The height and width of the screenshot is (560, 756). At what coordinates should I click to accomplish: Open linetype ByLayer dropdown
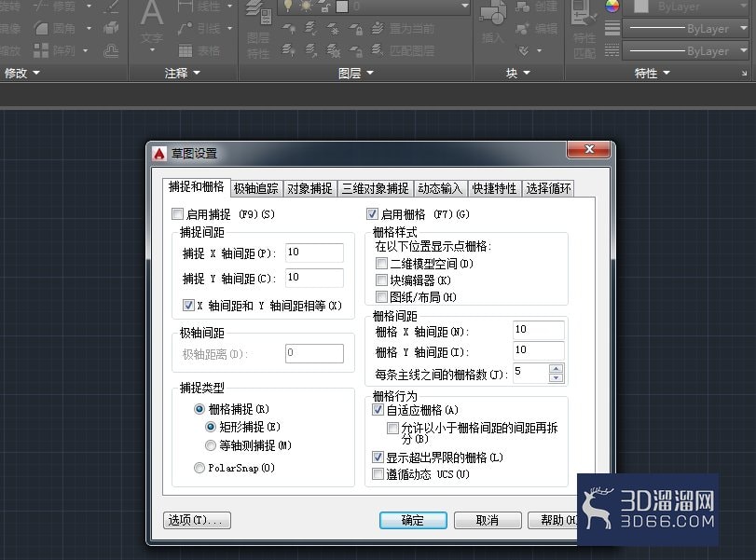(744, 50)
